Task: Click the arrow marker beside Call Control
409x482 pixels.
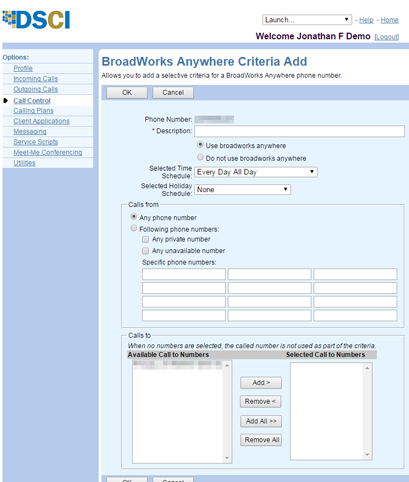Action: (x=6, y=101)
